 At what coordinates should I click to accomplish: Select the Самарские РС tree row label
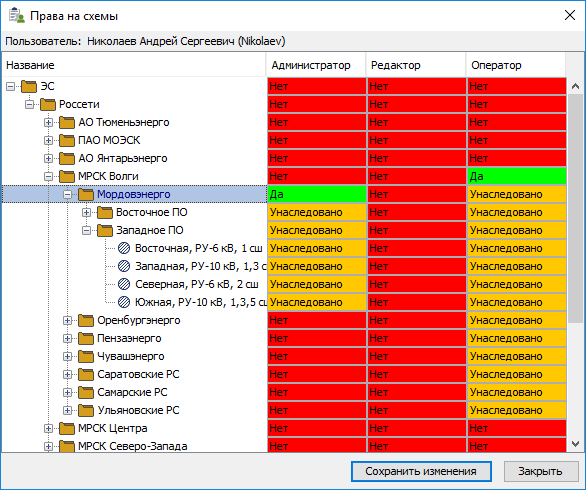pos(132,392)
